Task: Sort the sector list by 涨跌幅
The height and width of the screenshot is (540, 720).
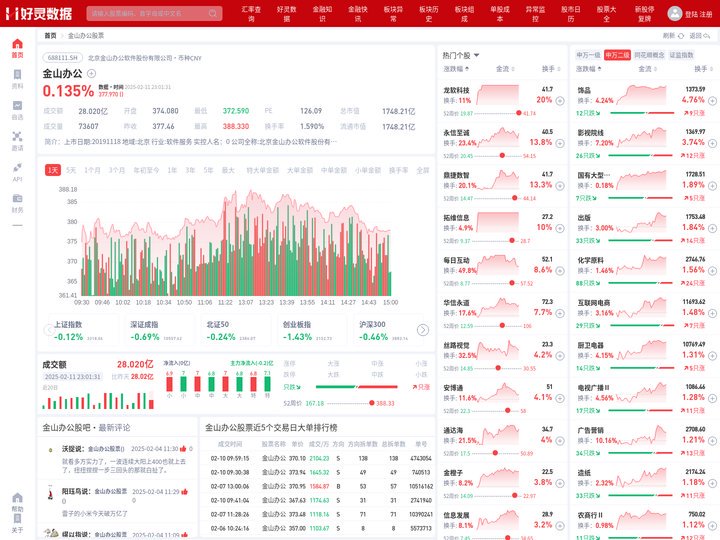Action: coord(588,69)
